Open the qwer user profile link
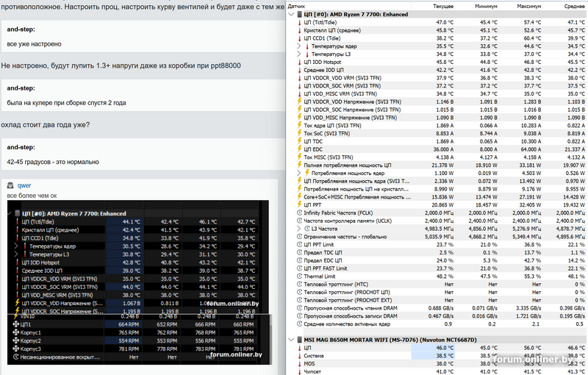Viewport: 588px width, 375px height. 24,186
